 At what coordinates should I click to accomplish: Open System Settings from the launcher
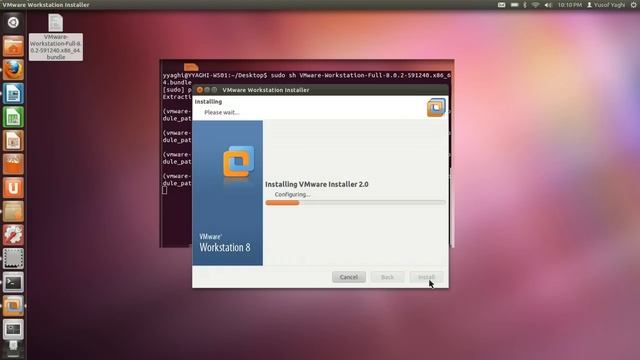13,235
